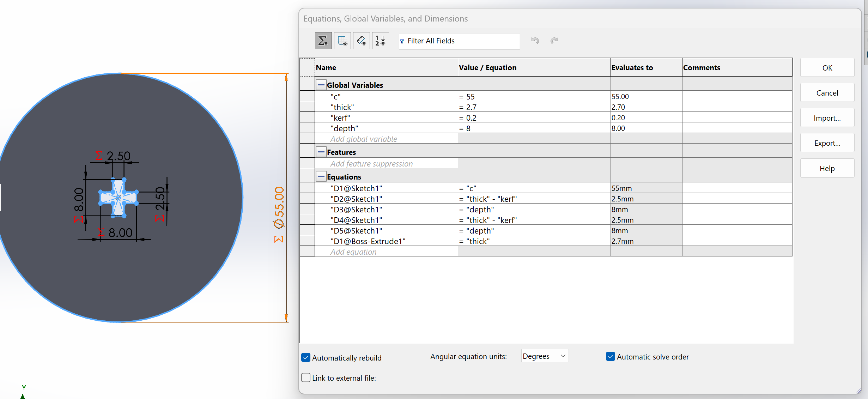Open the Dimension View icon
868x399 pixels.
pos(361,41)
